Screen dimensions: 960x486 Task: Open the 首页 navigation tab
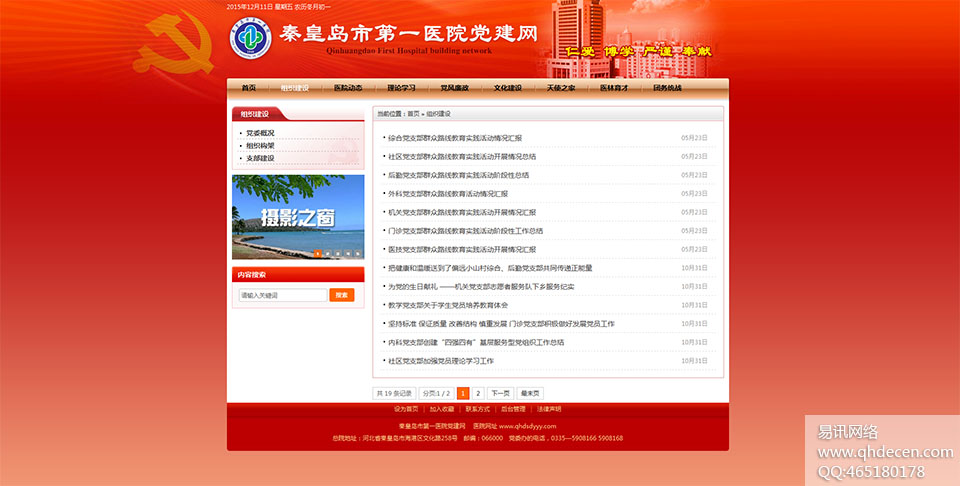[248, 88]
